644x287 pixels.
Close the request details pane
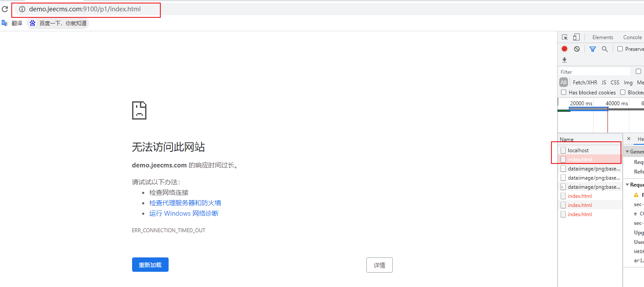[x=628, y=139]
